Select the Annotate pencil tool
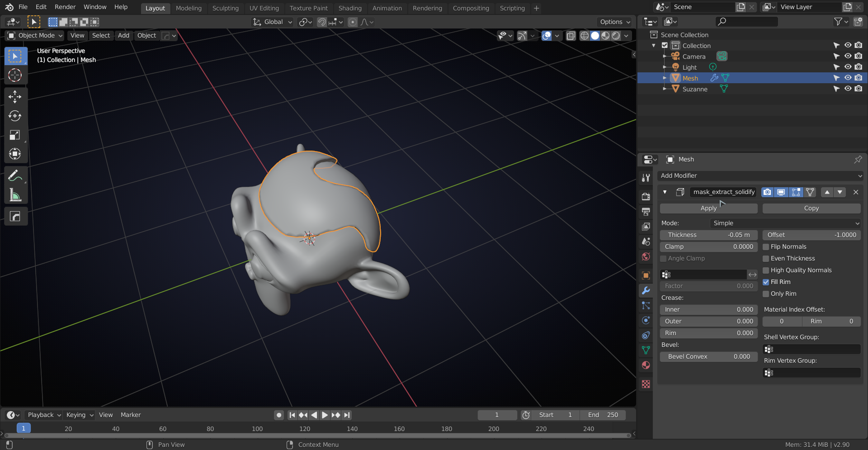The image size is (868, 450). [15, 175]
